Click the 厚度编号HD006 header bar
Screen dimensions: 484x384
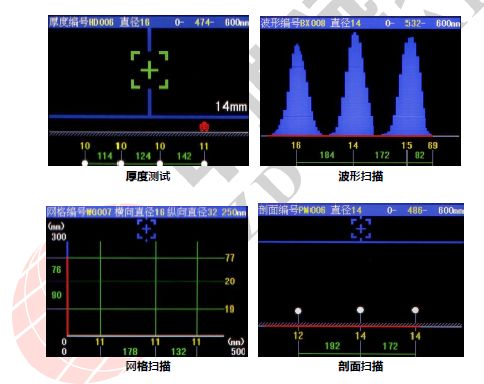(x=148, y=22)
